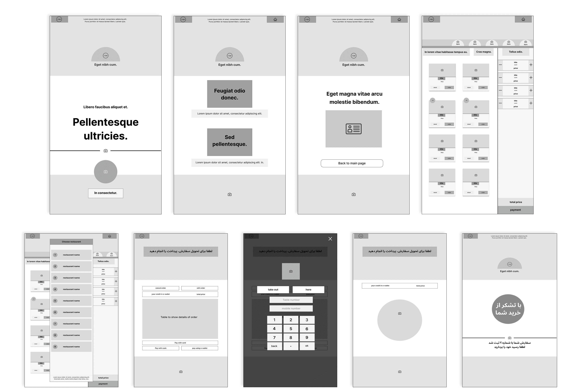Viewport: 583px width, 392px height.
Task: Click 'Back to main page' button
Action: pos(352,163)
